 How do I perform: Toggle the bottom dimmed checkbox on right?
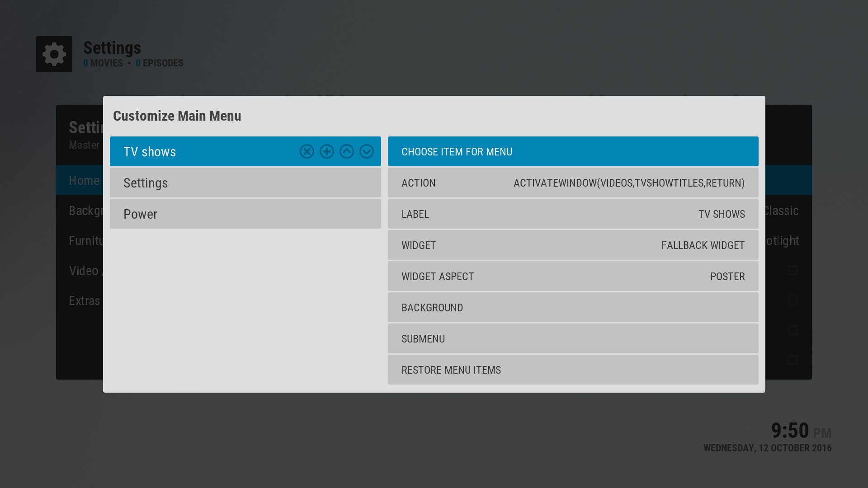(793, 360)
